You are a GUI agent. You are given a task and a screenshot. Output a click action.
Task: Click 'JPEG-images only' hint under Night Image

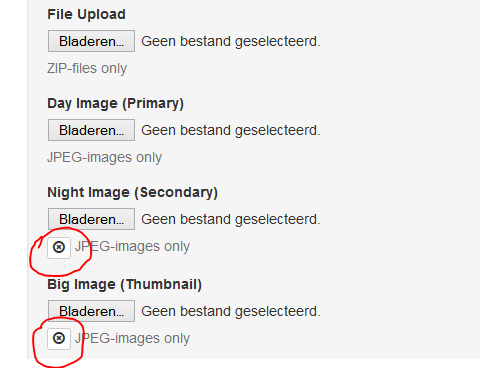[x=132, y=247]
